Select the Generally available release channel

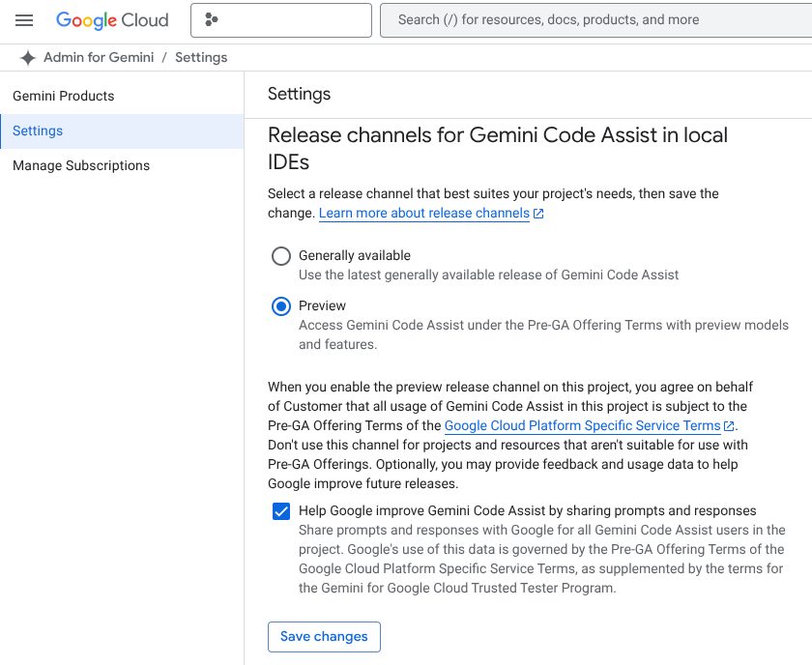point(281,256)
